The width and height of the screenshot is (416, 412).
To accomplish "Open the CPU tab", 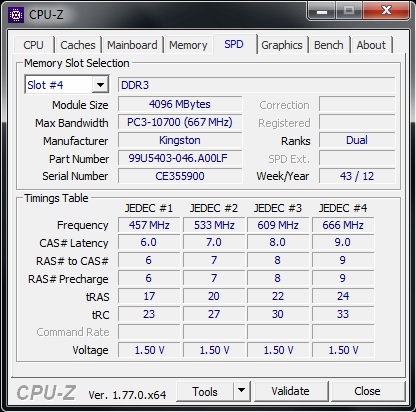I will (34, 45).
